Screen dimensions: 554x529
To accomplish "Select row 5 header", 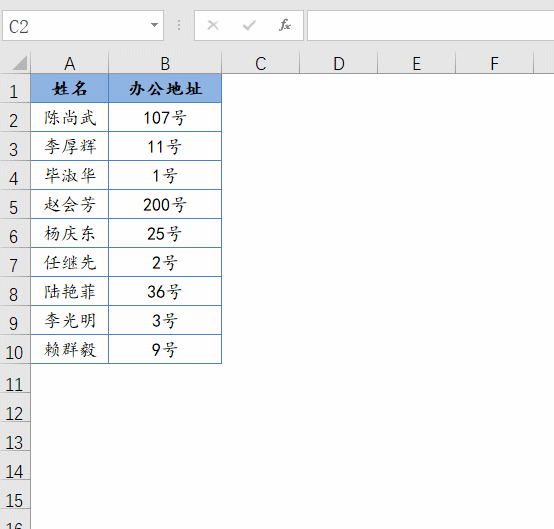I will click(x=15, y=205).
